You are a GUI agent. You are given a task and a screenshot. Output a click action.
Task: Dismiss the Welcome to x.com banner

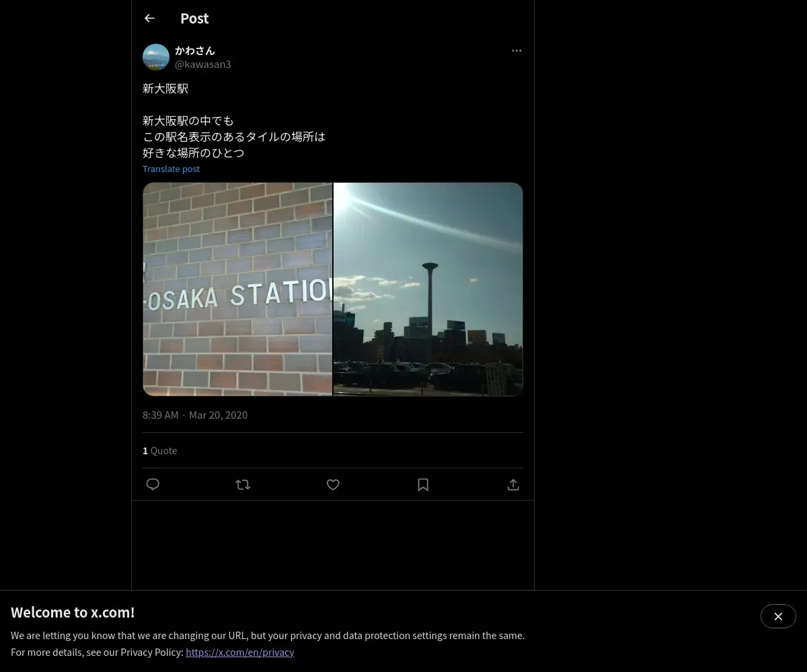(778, 616)
